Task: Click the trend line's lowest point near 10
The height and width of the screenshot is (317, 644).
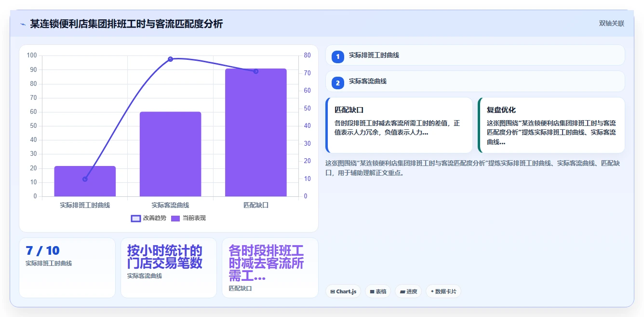Action: (x=85, y=179)
